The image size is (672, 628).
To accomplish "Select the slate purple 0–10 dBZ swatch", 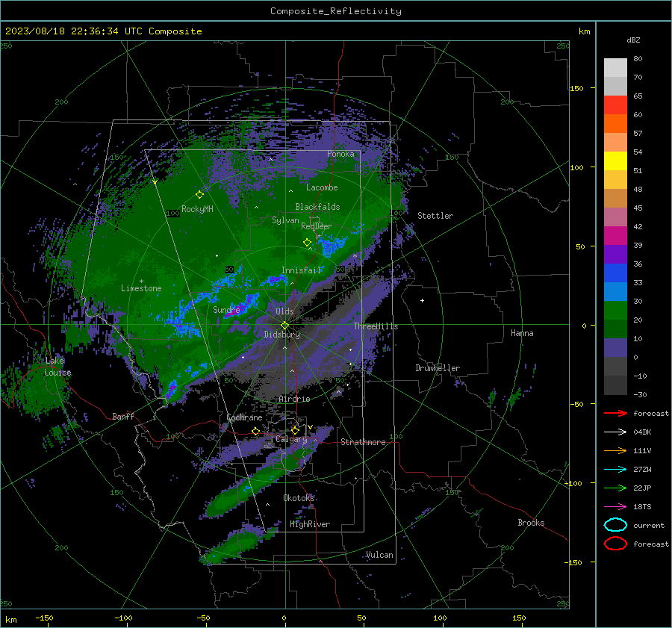I will (615, 348).
